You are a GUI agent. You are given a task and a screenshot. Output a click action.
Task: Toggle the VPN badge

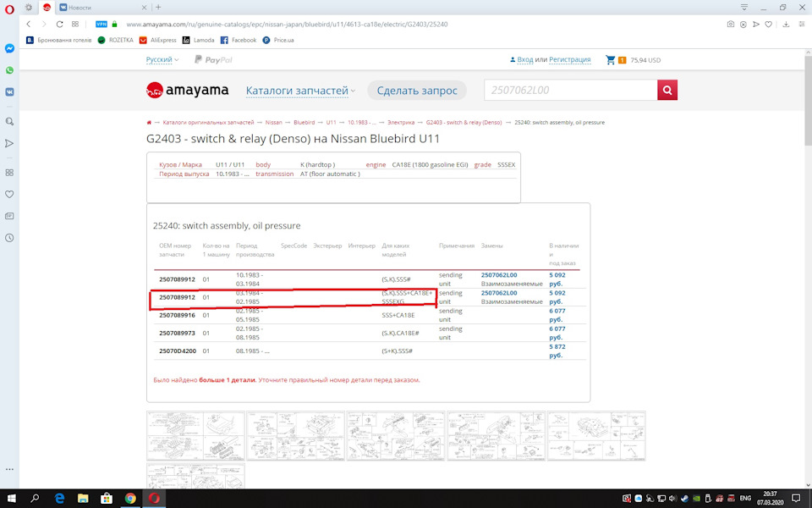101,24
